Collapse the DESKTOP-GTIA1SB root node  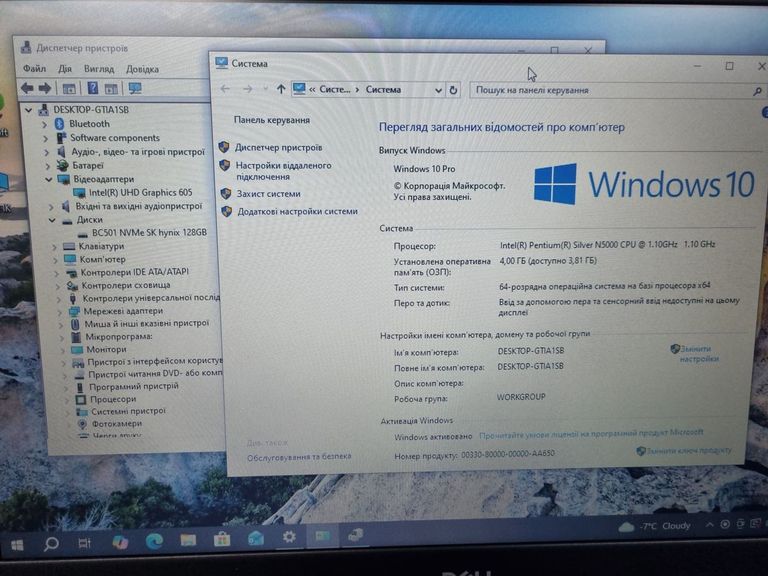click(x=28, y=110)
